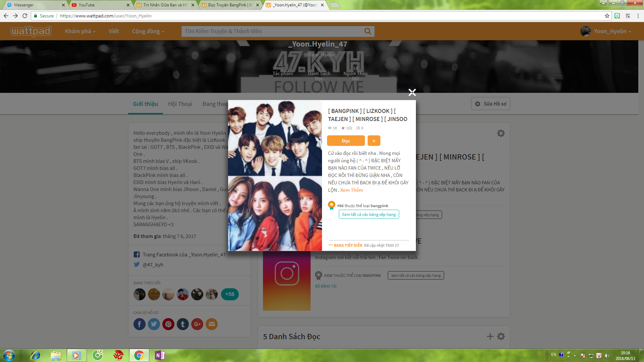The image size is (644, 362).
Task: Switch to the Giới thiệu tab
Action: click(x=145, y=104)
